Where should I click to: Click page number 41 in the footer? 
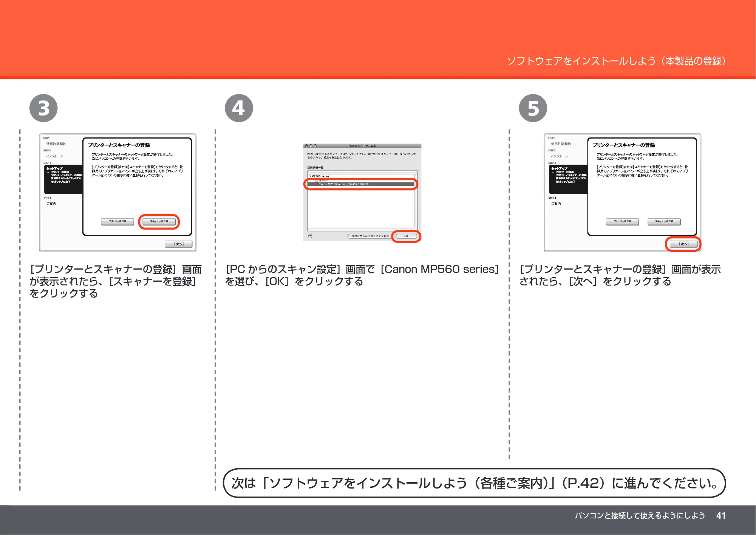click(721, 516)
